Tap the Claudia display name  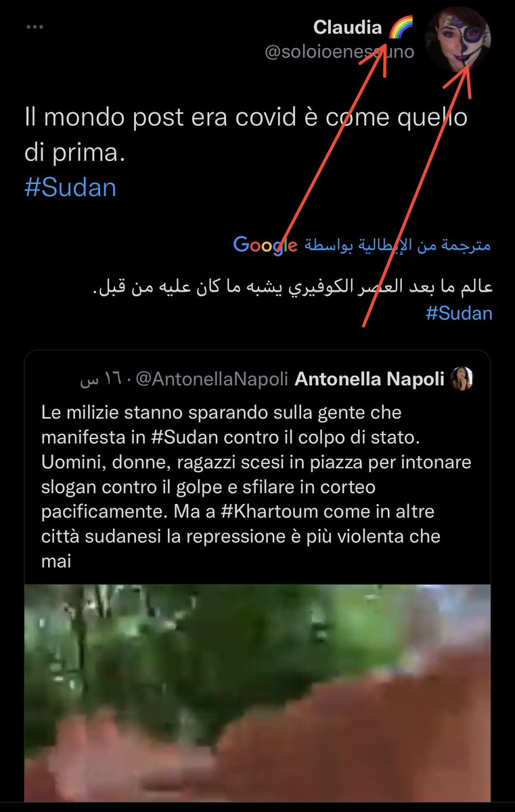click(x=348, y=28)
